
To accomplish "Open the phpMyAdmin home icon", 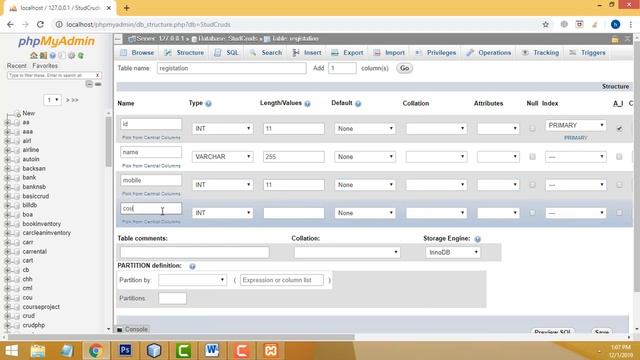I will click(33, 56).
